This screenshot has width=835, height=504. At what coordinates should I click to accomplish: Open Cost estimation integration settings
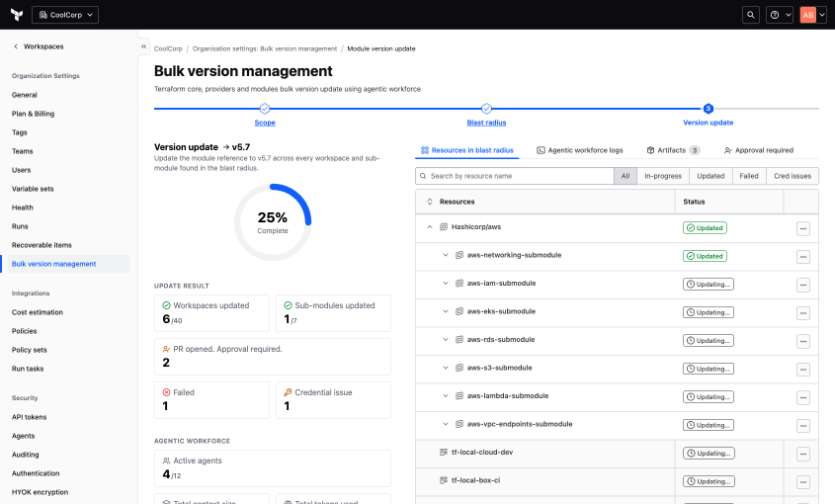38,312
